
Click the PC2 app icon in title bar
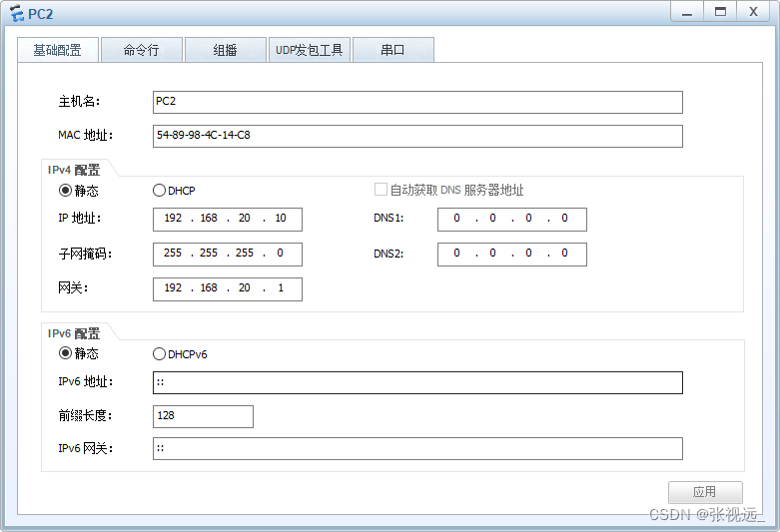click(16, 13)
